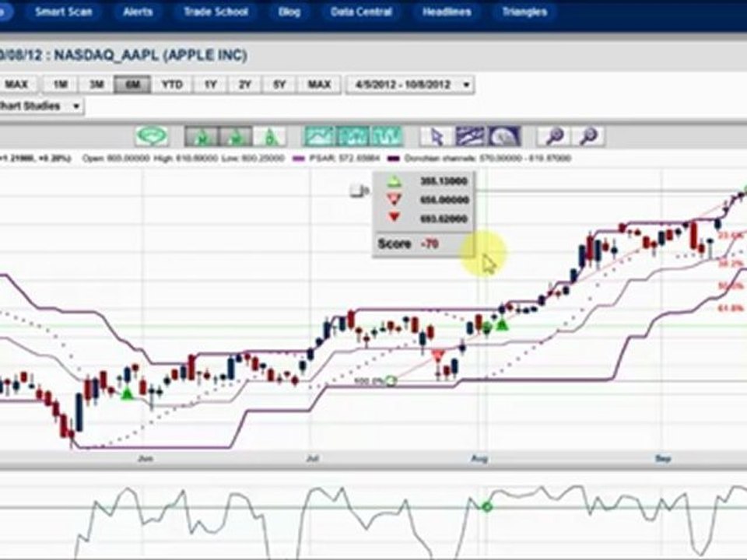747x560 pixels.
Task: Click the red down triangle marker in July
Action: click(438, 355)
